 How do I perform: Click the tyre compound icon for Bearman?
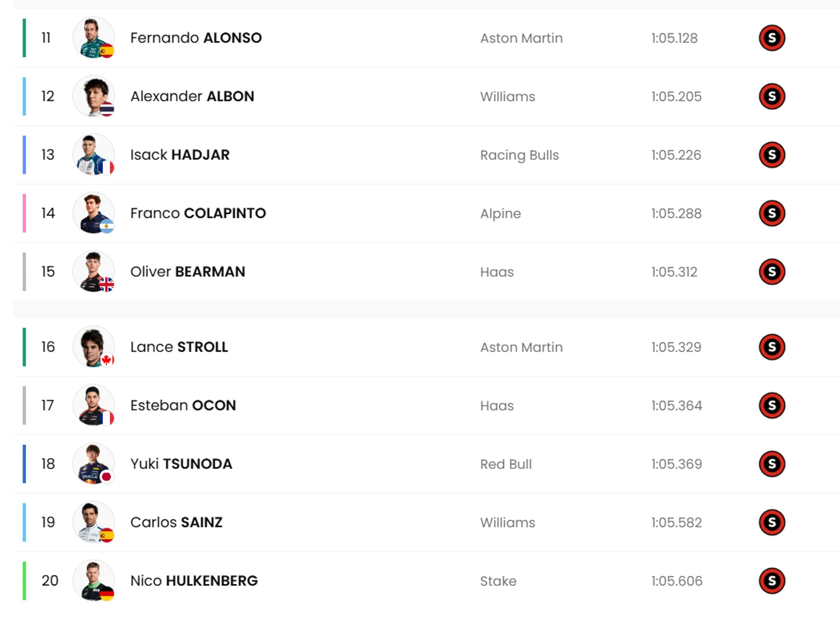(772, 272)
